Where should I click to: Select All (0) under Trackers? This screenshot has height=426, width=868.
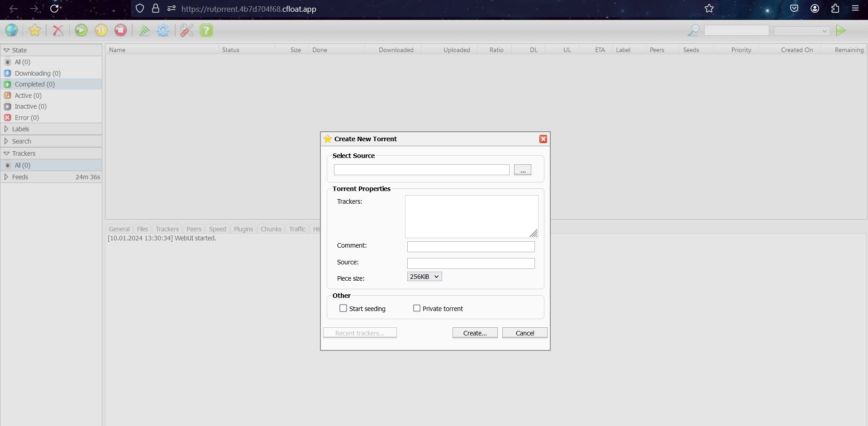coord(51,165)
